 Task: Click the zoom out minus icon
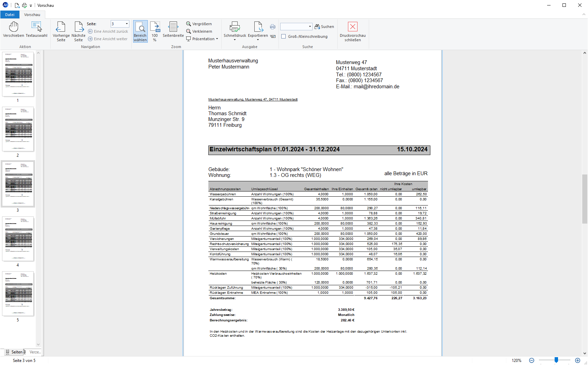[x=531, y=360]
